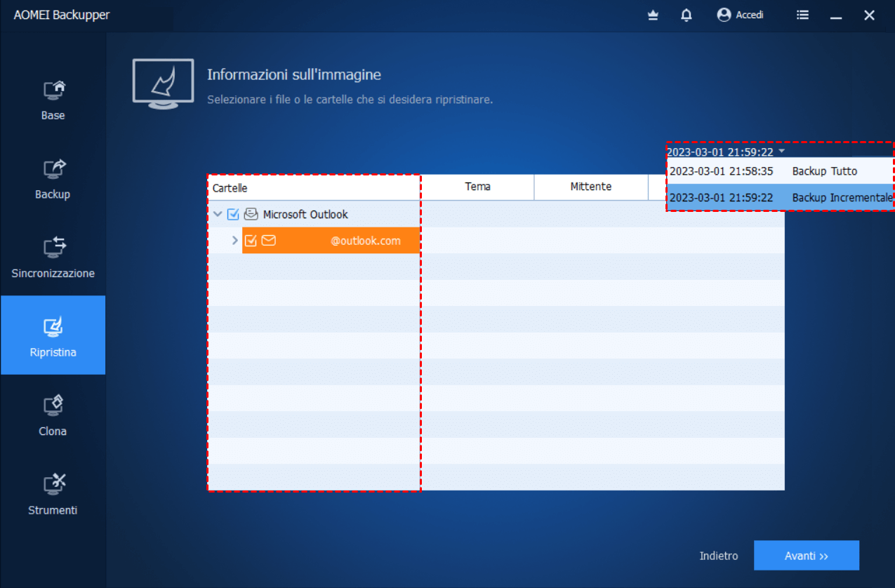This screenshot has height=588, width=895.
Task: Click the Indietro back link
Action: pos(719,556)
